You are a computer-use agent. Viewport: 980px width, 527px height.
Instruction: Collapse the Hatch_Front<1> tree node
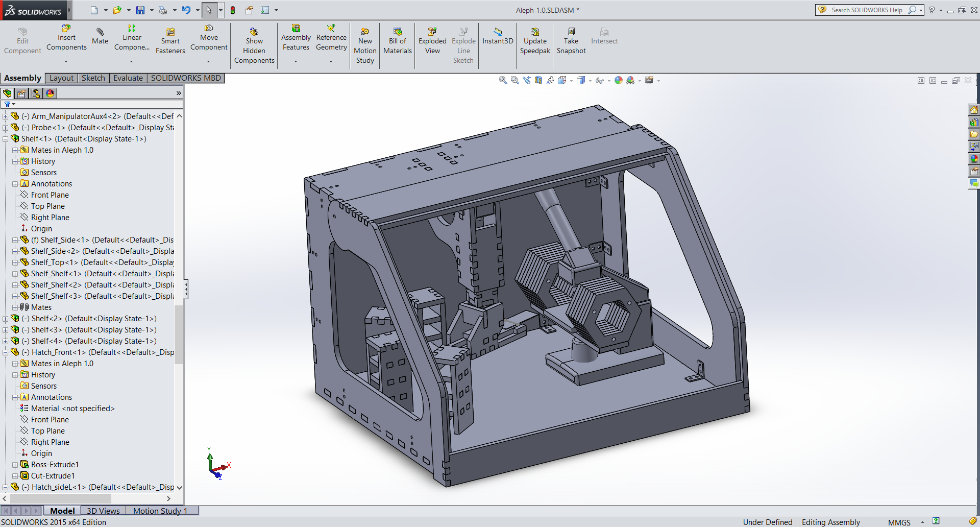point(5,352)
